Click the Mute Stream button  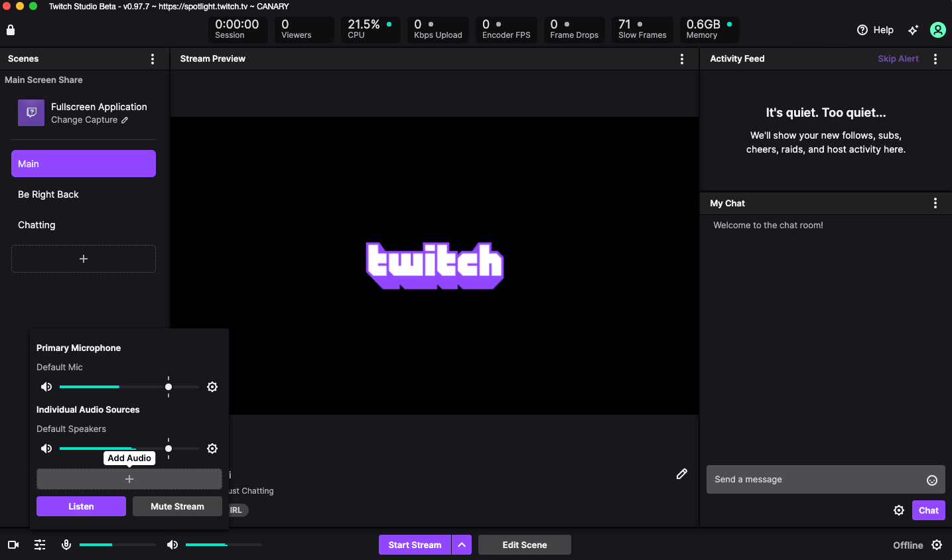coord(177,506)
